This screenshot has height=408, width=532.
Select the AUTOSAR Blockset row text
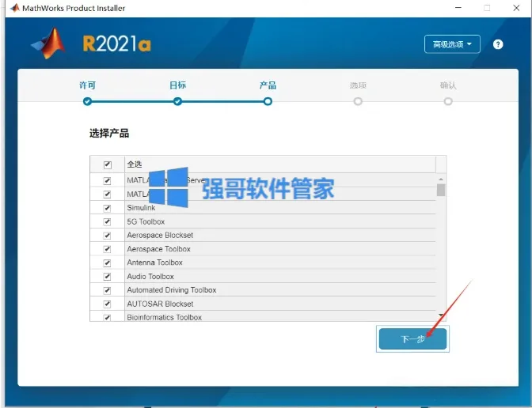pyautogui.click(x=160, y=304)
